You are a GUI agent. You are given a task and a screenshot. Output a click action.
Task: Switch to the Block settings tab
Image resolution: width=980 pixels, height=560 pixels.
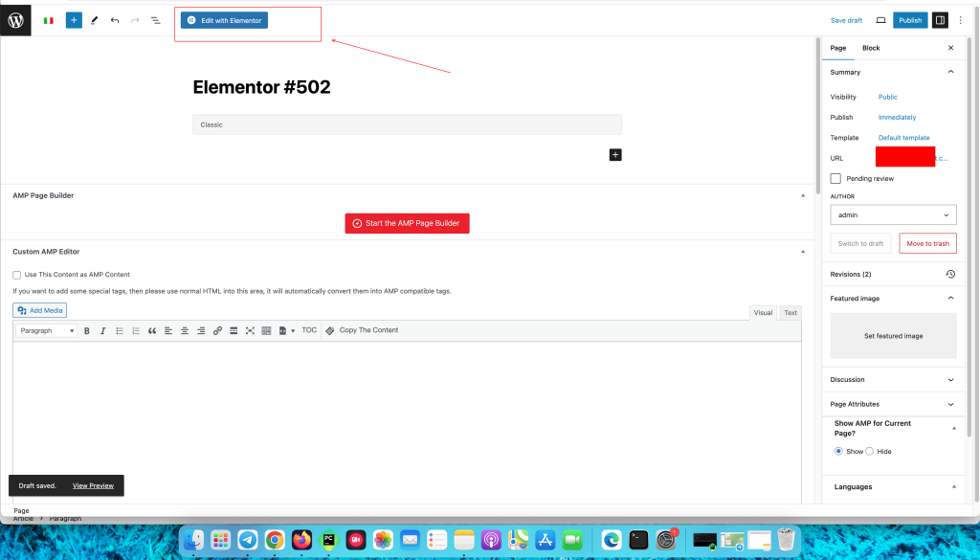(871, 48)
